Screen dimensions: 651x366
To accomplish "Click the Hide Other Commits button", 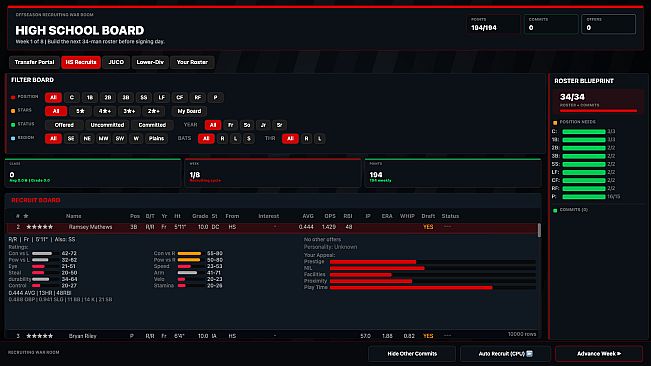I will coord(412,354).
